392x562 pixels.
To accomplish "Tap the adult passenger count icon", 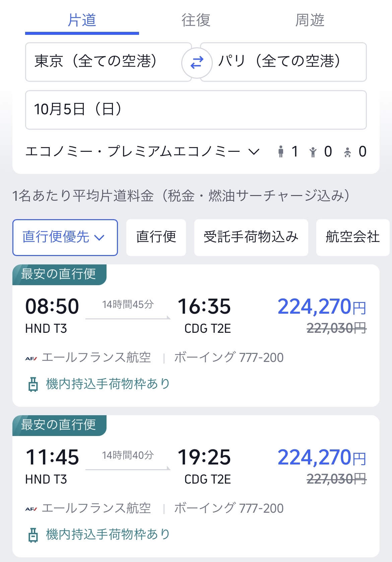I will coord(281,151).
